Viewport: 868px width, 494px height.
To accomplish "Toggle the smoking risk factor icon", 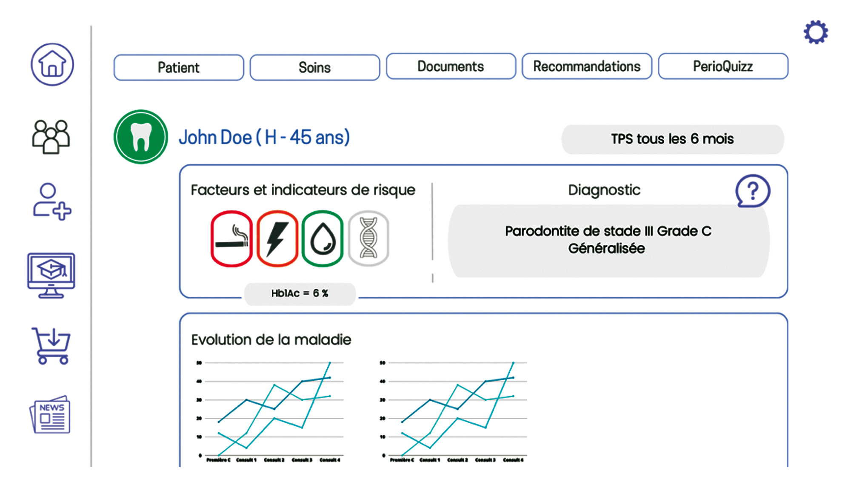I will (231, 238).
